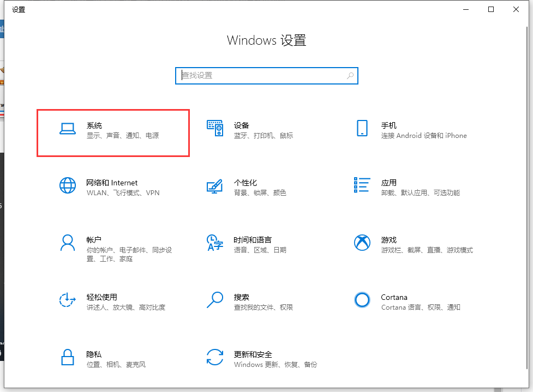533x392 pixels.
Task: Click the System laptop icon
Action: [67, 129]
